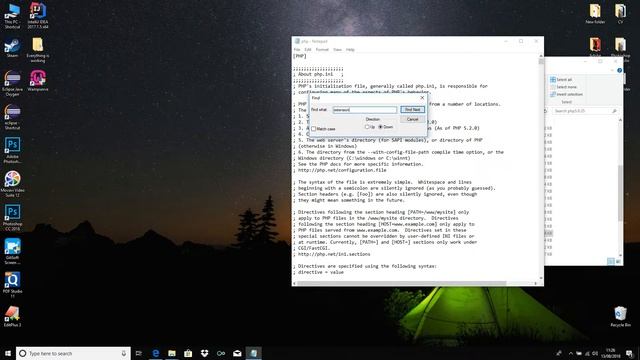Viewport: 640px width, 360px height.
Task: Launch PDF Studio 11 desktop icon
Action: click(x=12, y=285)
